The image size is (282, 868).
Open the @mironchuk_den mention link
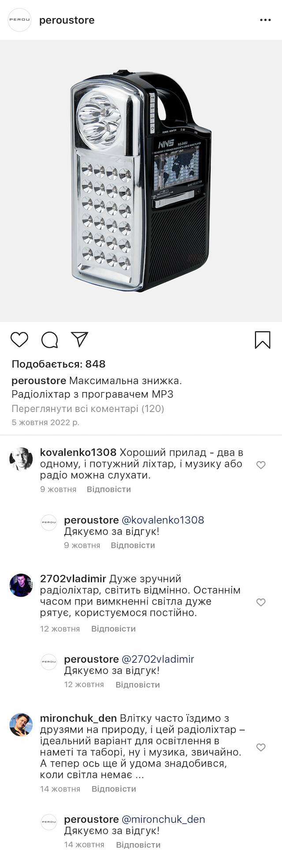tap(163, 819)
